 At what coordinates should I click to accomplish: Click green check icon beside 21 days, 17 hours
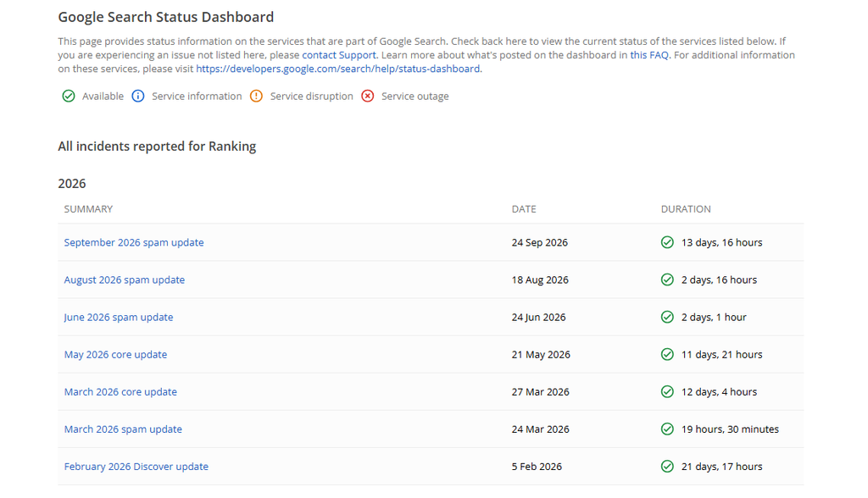[668, 467]
